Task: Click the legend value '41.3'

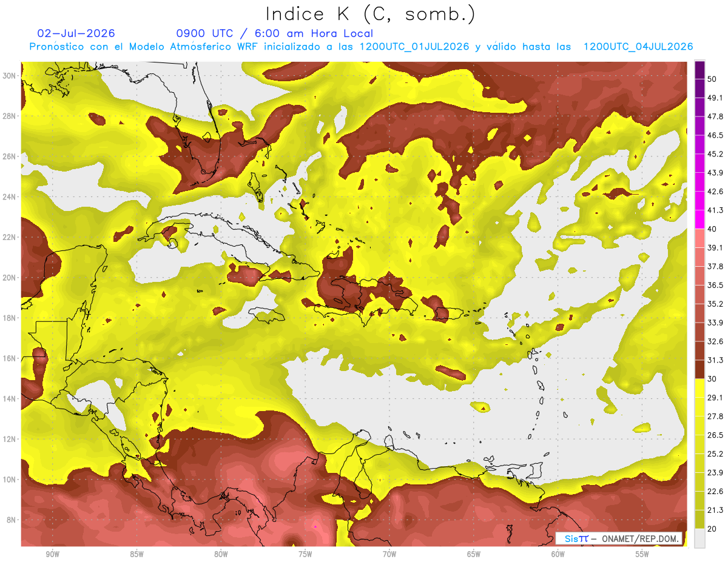Action: [x=715, y=210]
